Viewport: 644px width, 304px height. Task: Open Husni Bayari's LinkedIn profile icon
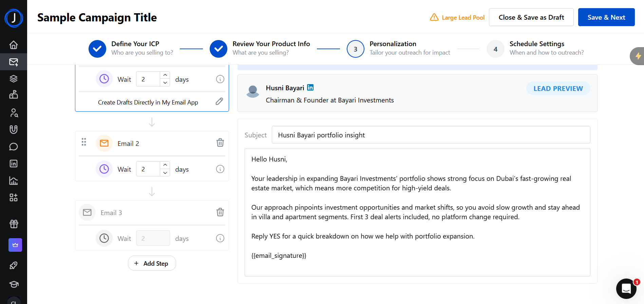coord(310,88)
